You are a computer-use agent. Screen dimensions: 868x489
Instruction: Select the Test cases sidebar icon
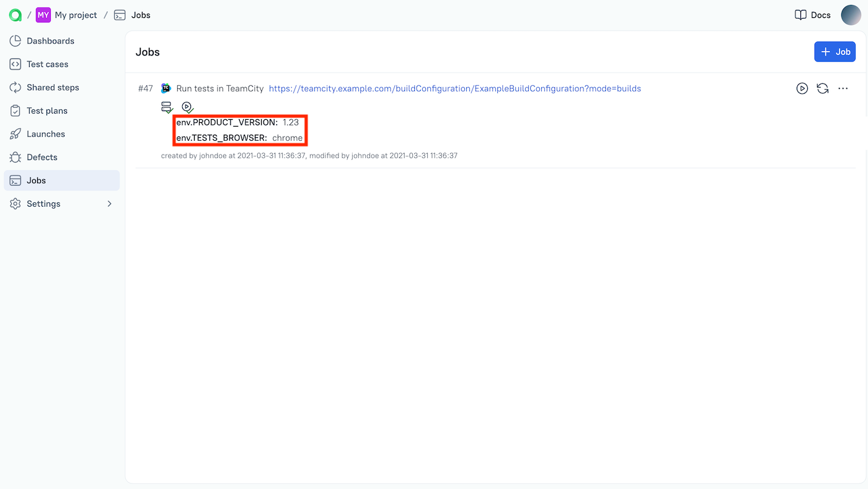click(15, 64)
